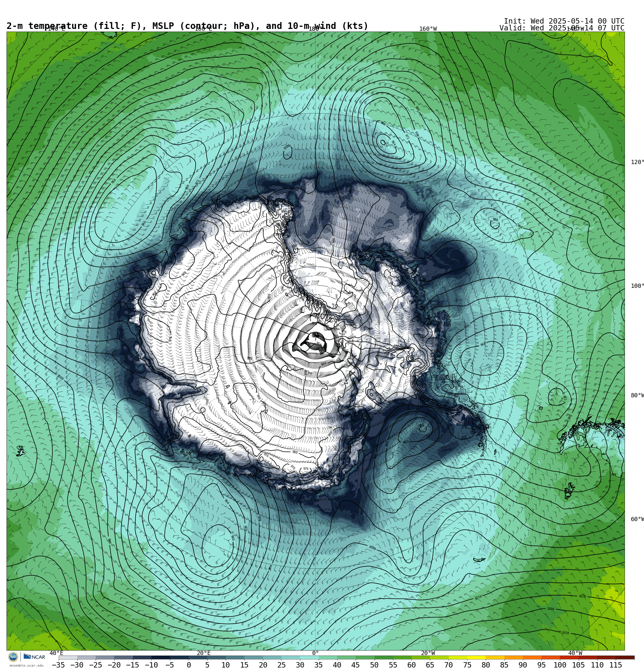Pick the yellow swatch between 75 and 80

click(x=476, y=657)
